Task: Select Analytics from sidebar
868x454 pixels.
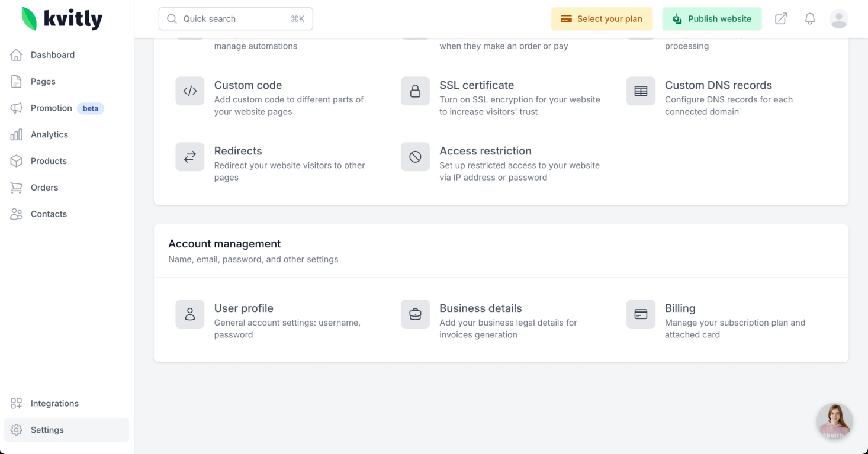Action: pos(49,135)
